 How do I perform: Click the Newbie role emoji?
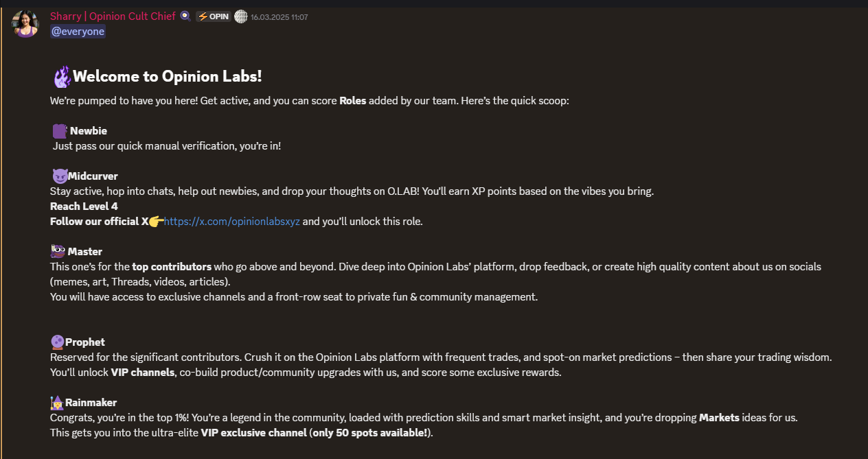click(60, 131)
